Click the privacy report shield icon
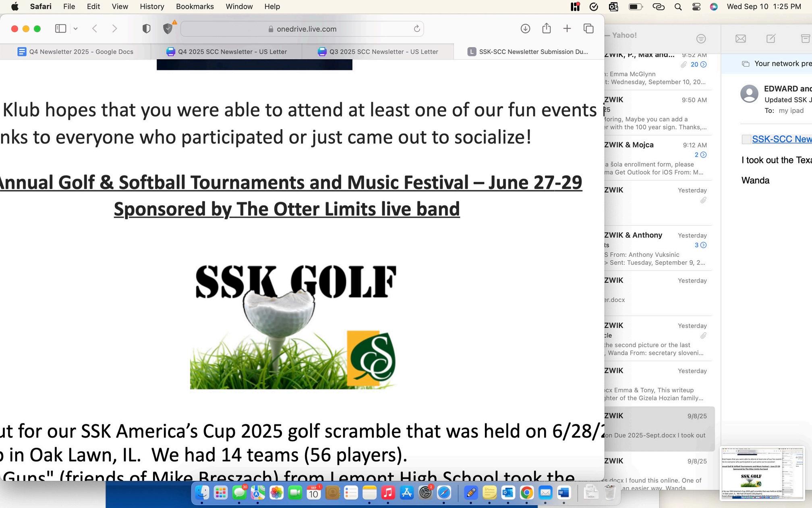The image size is (812, 508). pyautogui.click(x=146, y=29)
